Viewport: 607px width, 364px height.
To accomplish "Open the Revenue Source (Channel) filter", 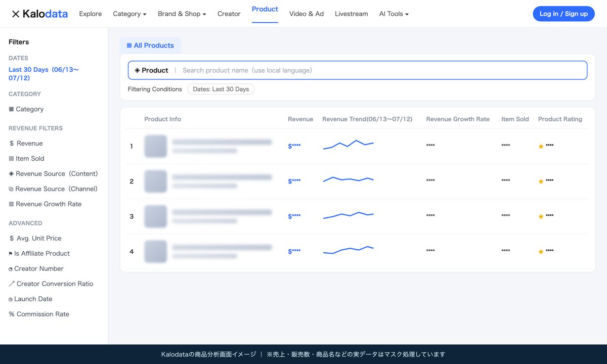I will click(53, 189).
